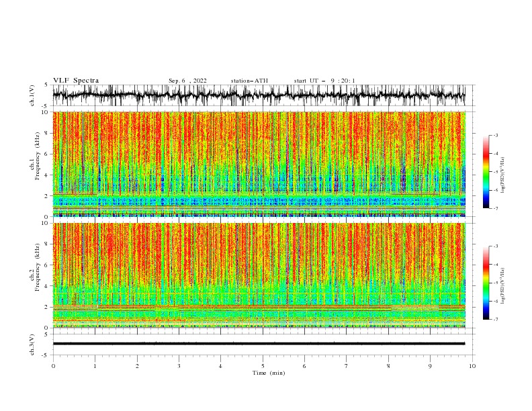Select the log(PSD) label beside ch.2 color bar
The image size is (532, 411).
click(503, 286)
